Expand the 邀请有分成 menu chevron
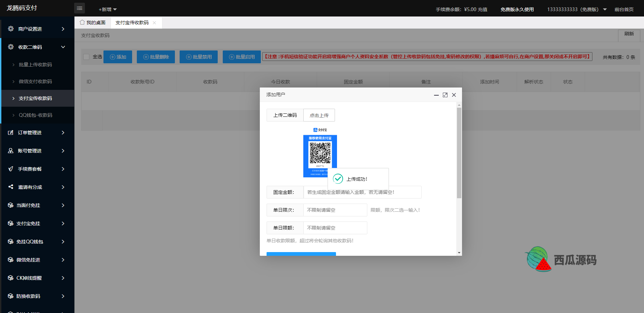This screenshot has width=644, height=313. (x=63, y=187)
